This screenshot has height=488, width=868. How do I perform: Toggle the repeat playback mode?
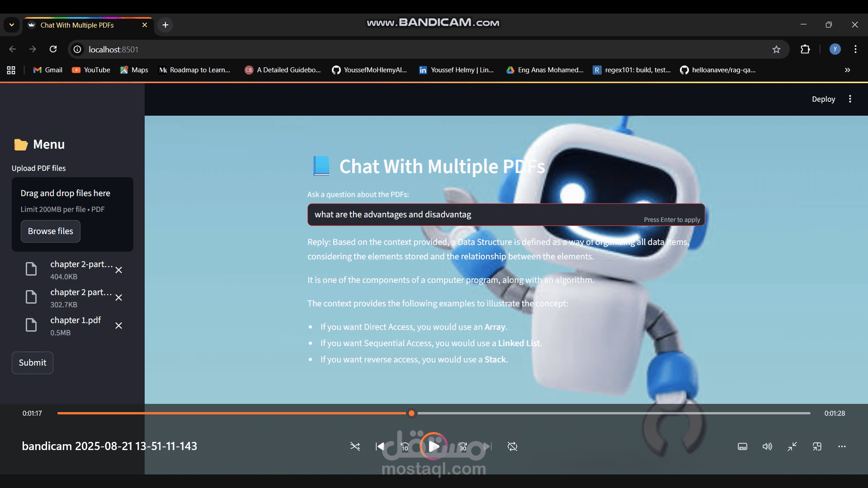pos(512,446)
